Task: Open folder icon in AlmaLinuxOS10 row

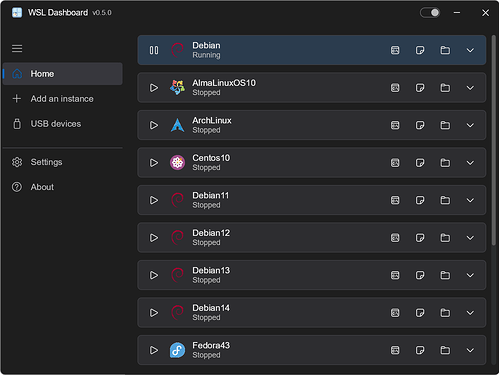Action: (x=445, y=88)
